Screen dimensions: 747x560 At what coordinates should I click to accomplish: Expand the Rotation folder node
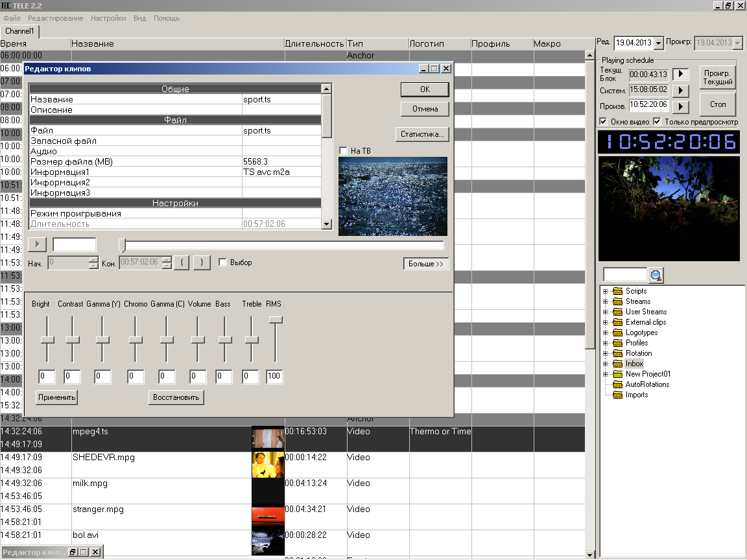pos(605,353)
